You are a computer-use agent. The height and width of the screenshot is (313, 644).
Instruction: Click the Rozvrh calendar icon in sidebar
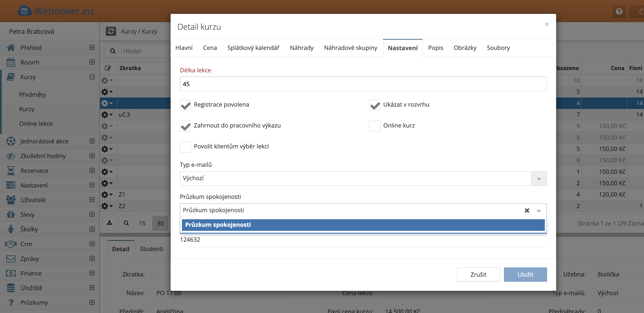coord(11,62)
